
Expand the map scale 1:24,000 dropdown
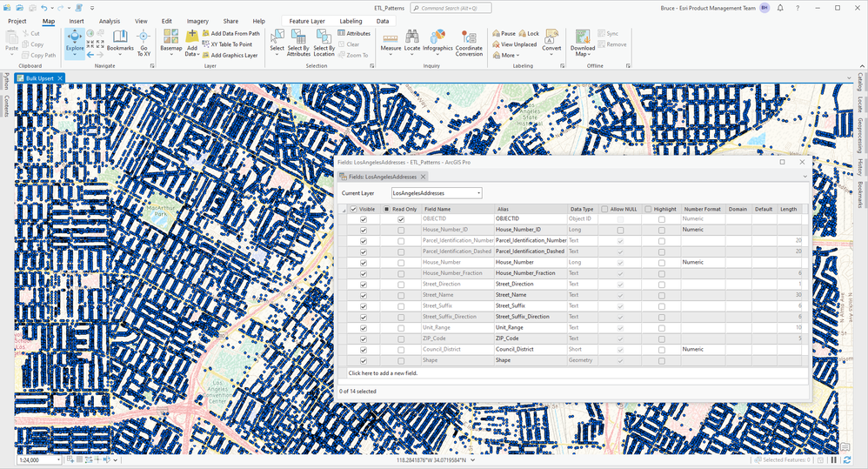click(58, 459)
